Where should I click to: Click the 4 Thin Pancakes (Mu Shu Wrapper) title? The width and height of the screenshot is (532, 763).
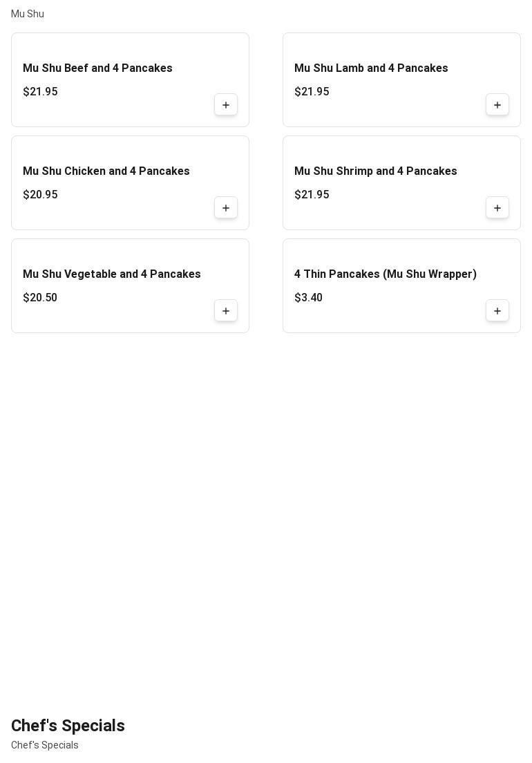(385, 274)
